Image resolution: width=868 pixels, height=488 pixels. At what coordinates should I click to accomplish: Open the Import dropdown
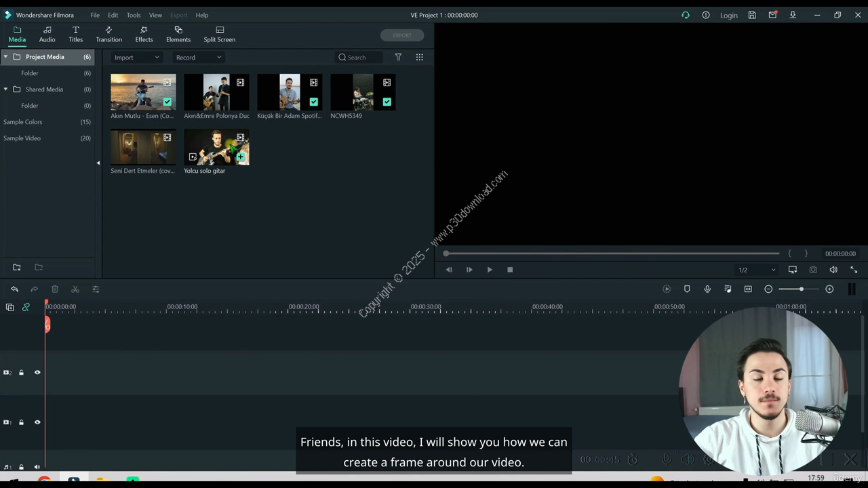[136, 58]
